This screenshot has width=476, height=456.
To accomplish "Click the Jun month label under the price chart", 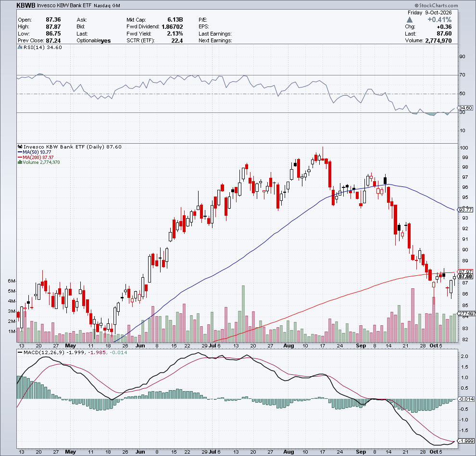I will tap(140, 345).
